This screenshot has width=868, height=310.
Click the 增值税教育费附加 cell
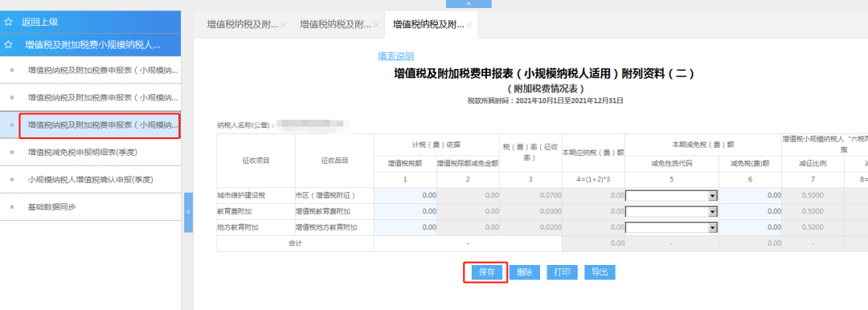[x=334, y=211]
